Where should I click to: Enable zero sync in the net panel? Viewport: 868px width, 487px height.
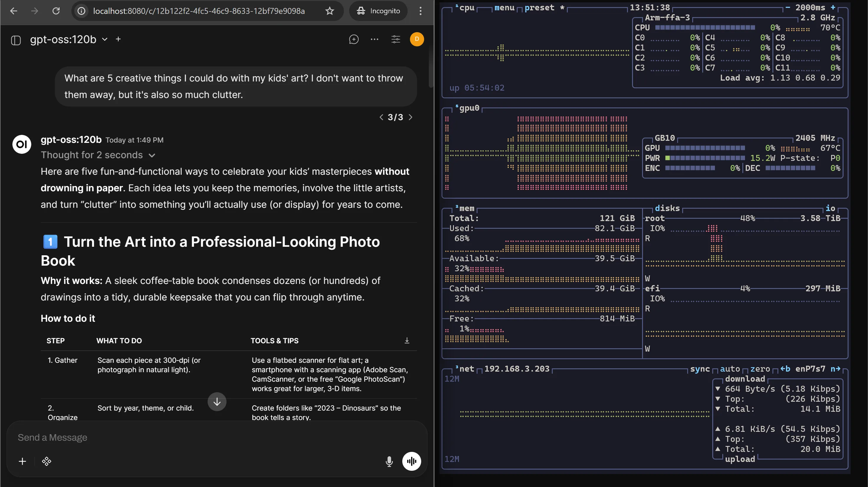tap(760, 369)
